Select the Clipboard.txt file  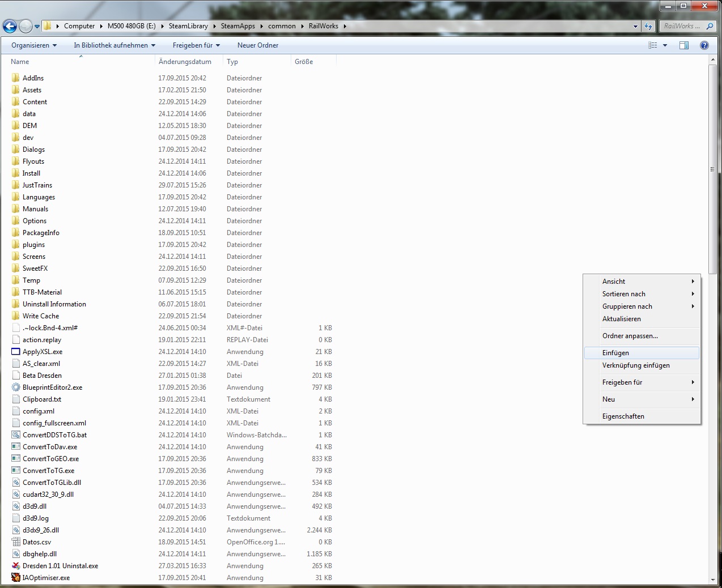tap(42, 399)
